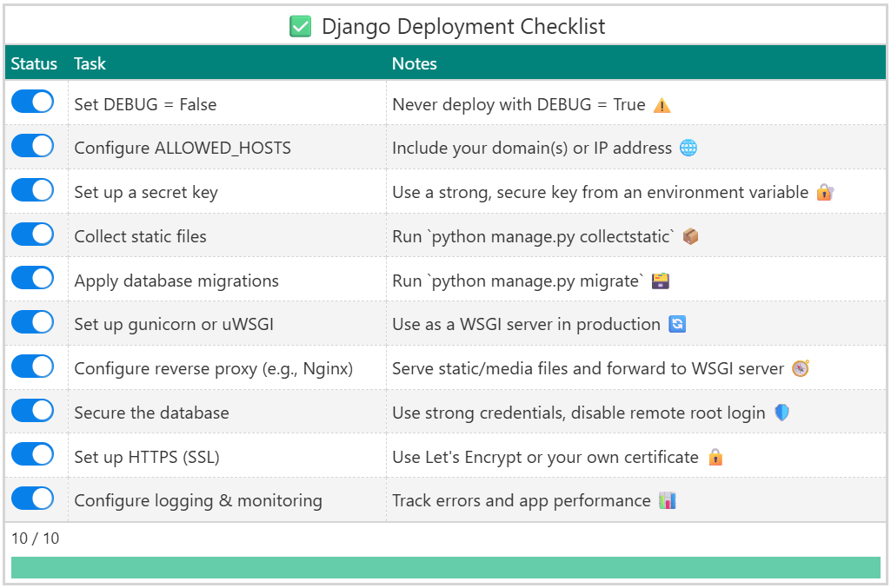Click the note Use strong credentials
The height and width of the screenshot is (588, 891).
(x=579, y=413)
